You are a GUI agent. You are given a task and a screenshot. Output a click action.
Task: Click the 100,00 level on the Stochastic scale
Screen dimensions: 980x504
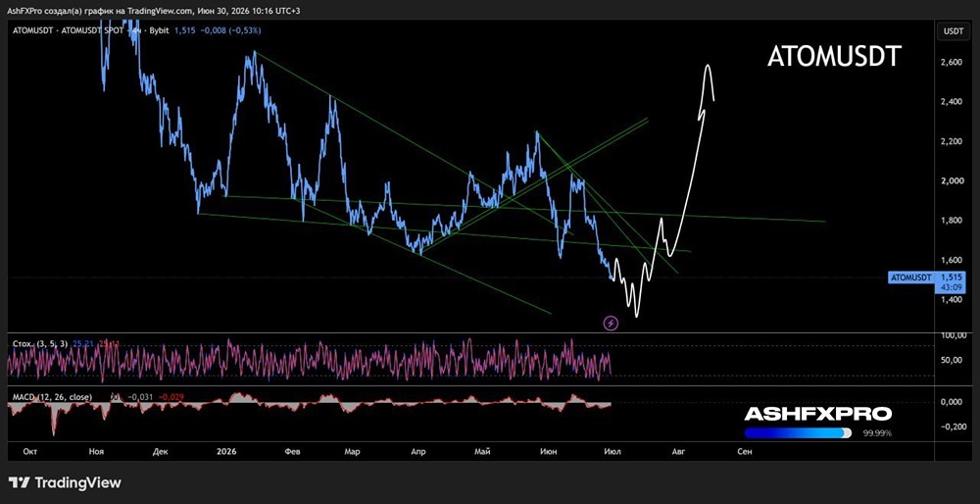pyautogui.click(x=951, y=335)
